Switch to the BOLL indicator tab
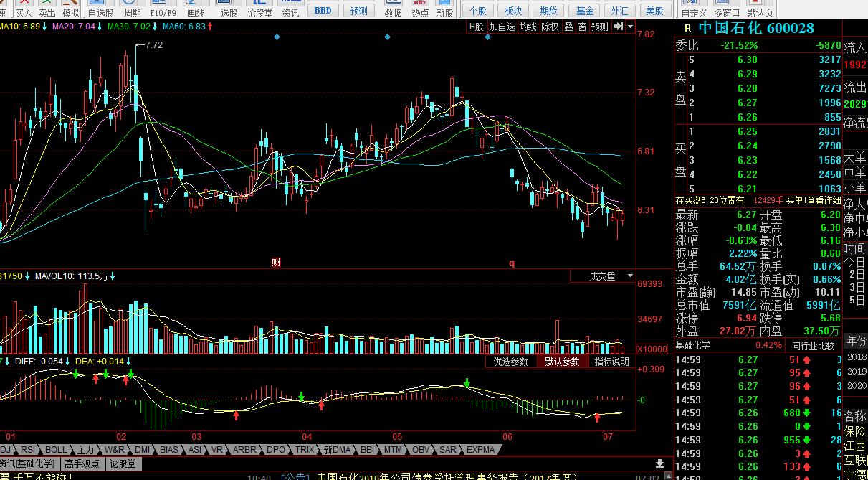 [56, 450]
